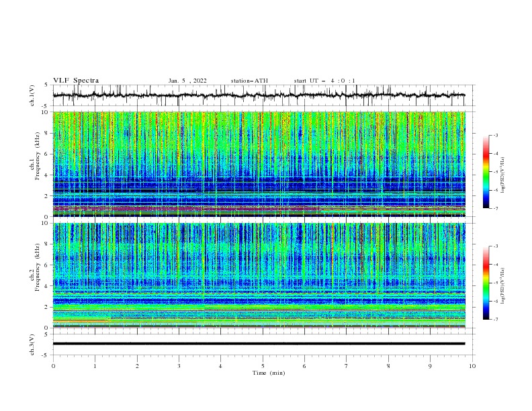Click the log(PSD) label beside ch.2 colorbar
532x411 pixels.
coord(502,286)
